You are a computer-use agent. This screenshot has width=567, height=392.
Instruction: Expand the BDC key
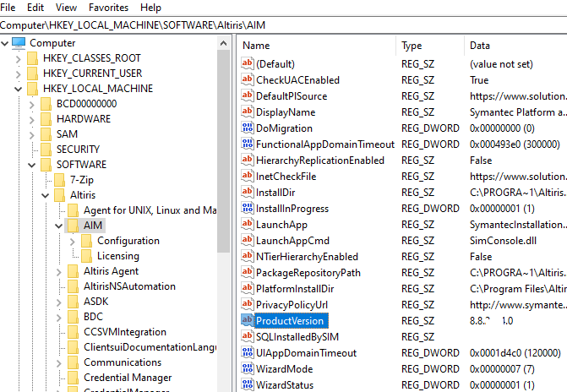[x=59, y=317]
